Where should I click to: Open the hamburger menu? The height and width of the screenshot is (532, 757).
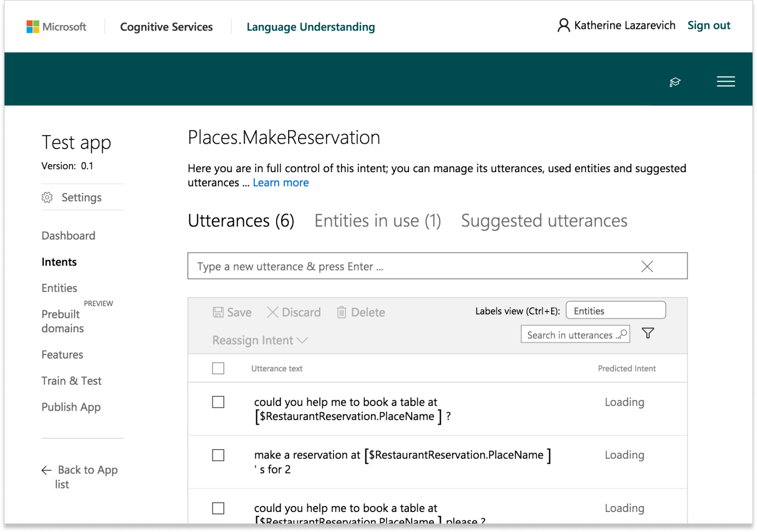[726, 81]
